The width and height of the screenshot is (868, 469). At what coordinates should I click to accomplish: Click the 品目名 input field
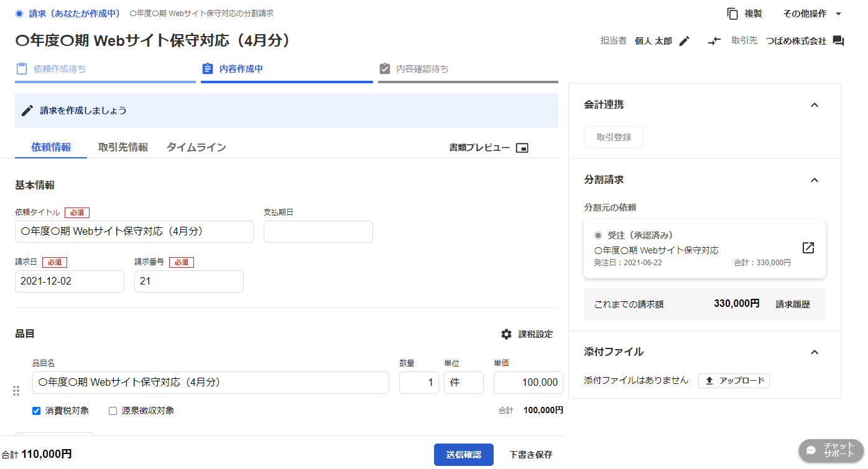[x=211, y=383]
